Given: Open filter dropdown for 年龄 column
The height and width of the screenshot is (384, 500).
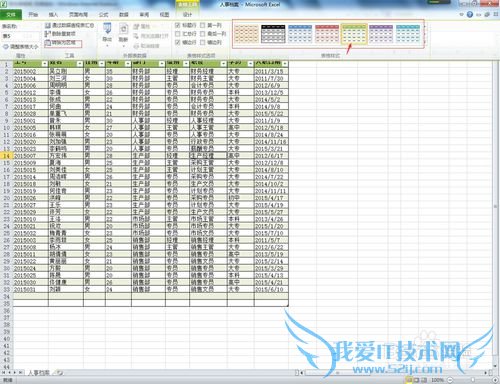Looking at the screenshot, I should [x=128, y=63].
